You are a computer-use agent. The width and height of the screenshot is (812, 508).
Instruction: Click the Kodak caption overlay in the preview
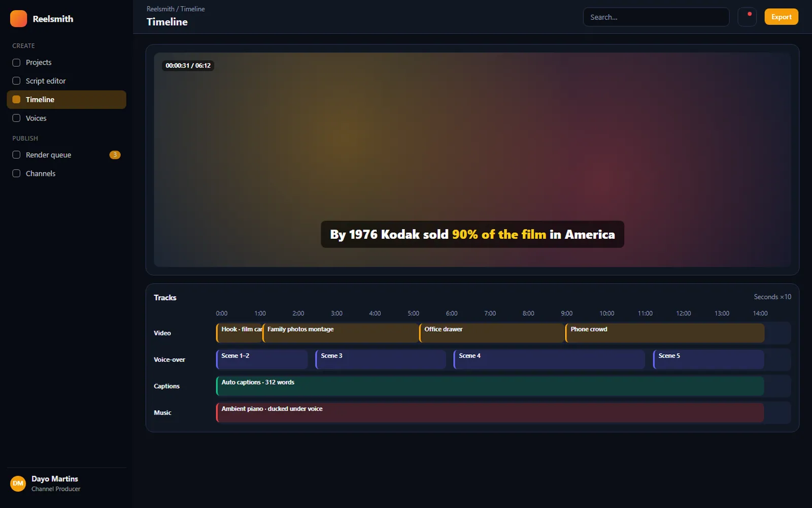(x=472, y=234)
